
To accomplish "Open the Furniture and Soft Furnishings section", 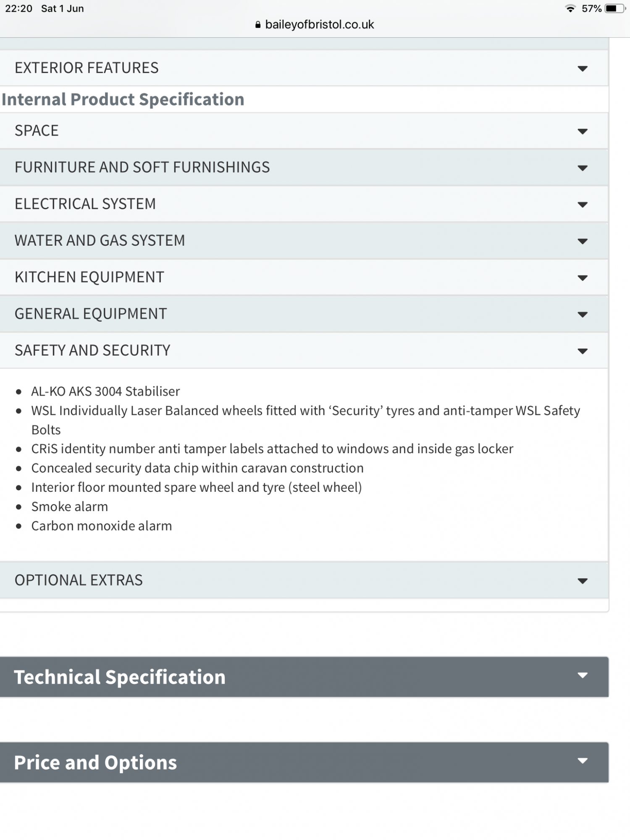I will pyautogui.click(x=304, y=168).
